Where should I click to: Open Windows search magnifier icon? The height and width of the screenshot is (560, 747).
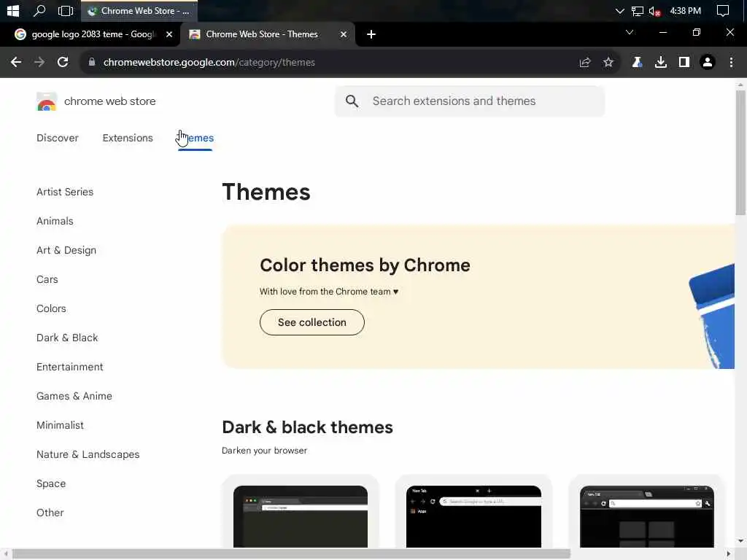tap(39, 10)
